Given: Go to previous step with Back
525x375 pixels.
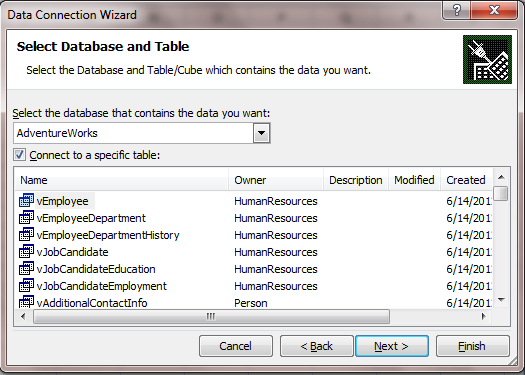Looking at the screenshot, I should (x=317, y=346).
